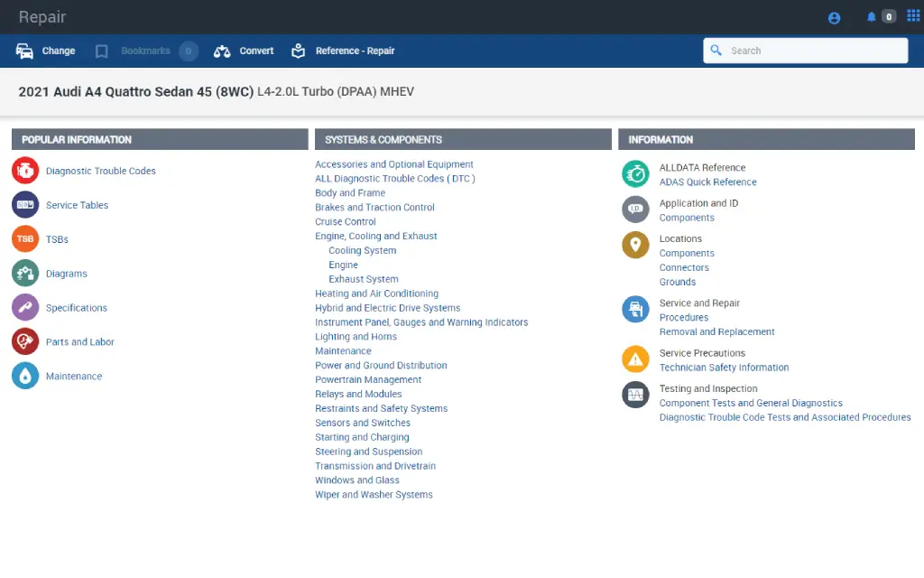Open Restraints and Safety Systems link
The width and height of the screenshot is (924, 578).
click(x=382, y=409)
